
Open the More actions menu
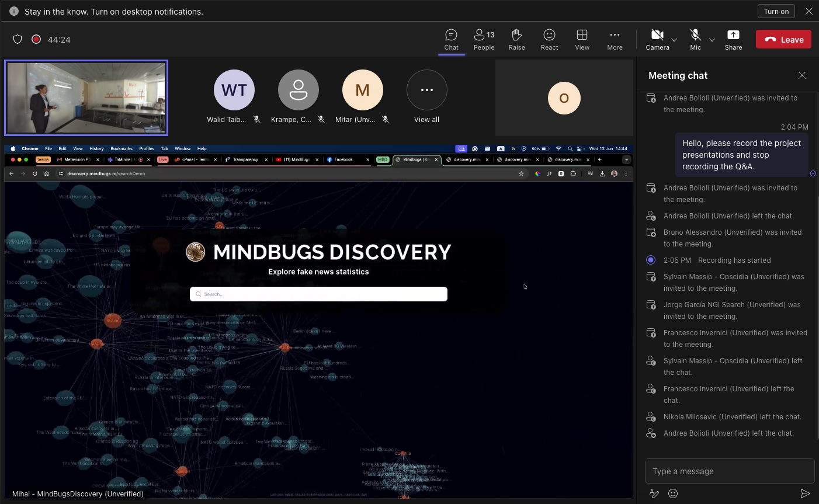(615, 40)
